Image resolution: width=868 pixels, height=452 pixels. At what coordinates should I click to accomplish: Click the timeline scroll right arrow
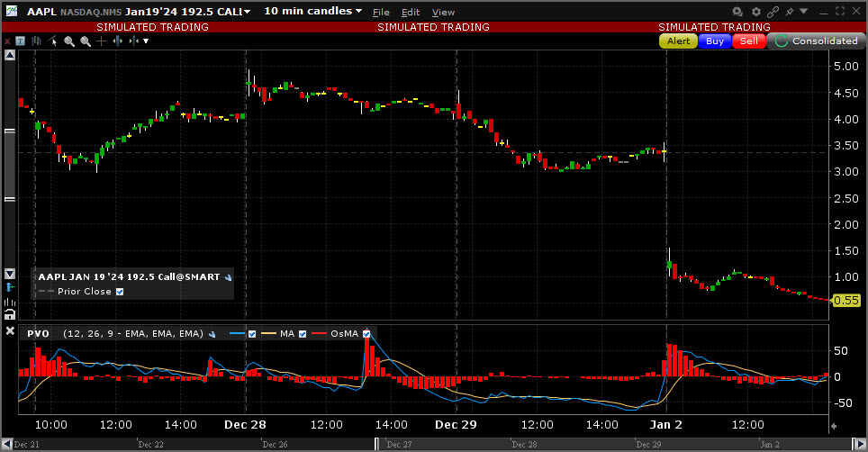[860, 444]
